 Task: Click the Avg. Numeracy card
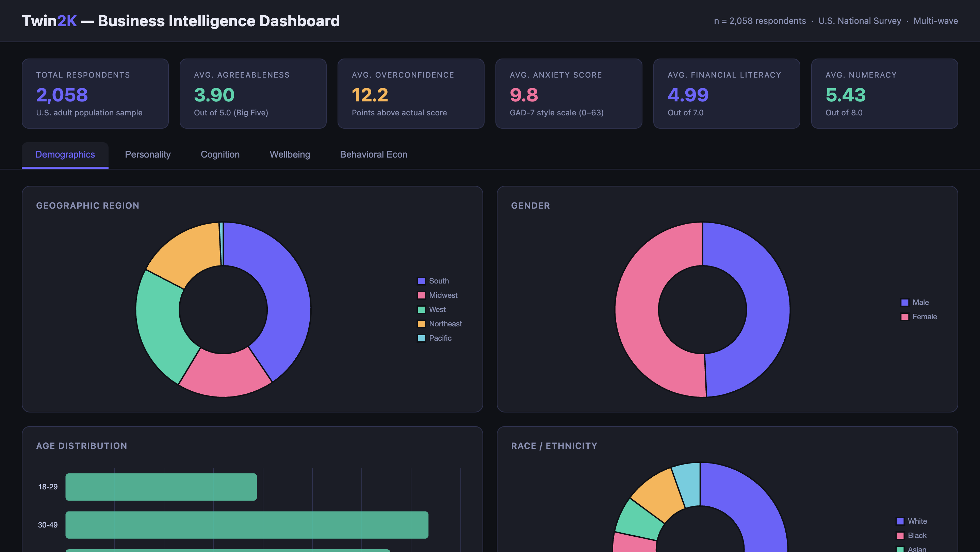(x=884, y=93)
